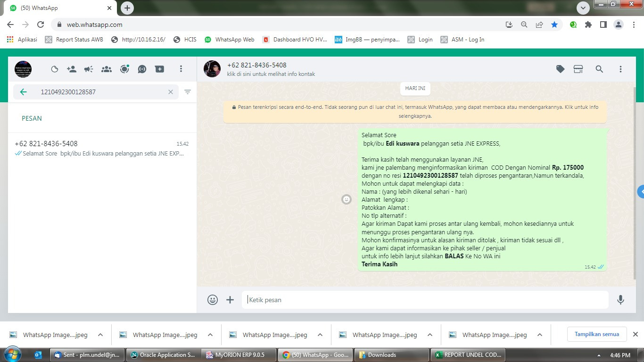644x362 pixels.
Task: Go back in browser history
Action: click(10, 25)
